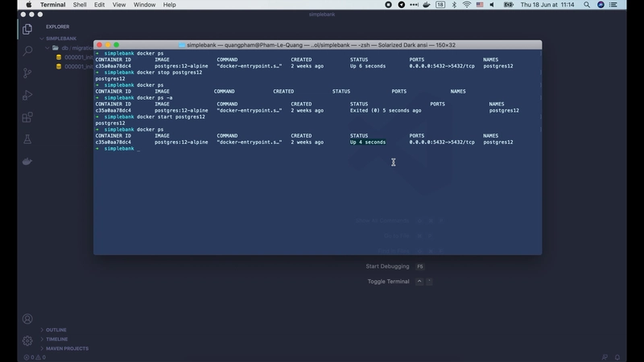The width and height of the screenshot is (644, 362).
Task: Open the Shell menu
Action: click(x=80, y=5)
